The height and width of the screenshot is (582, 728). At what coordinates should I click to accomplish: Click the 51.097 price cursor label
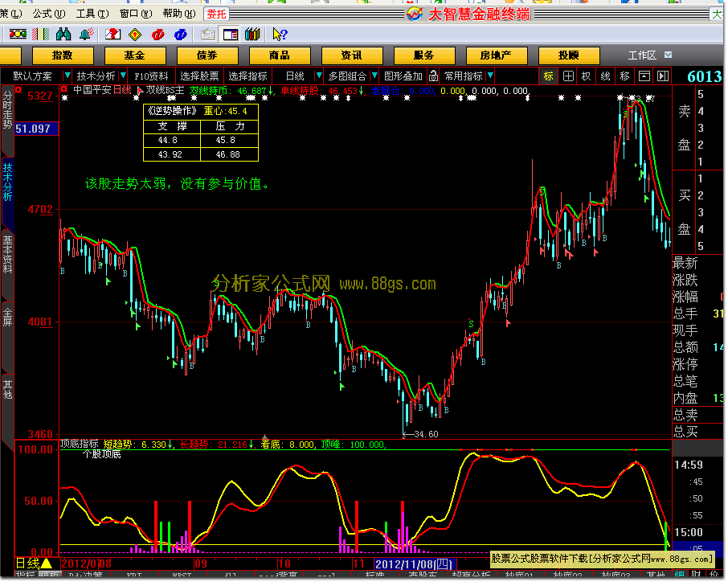click(36, 129)
